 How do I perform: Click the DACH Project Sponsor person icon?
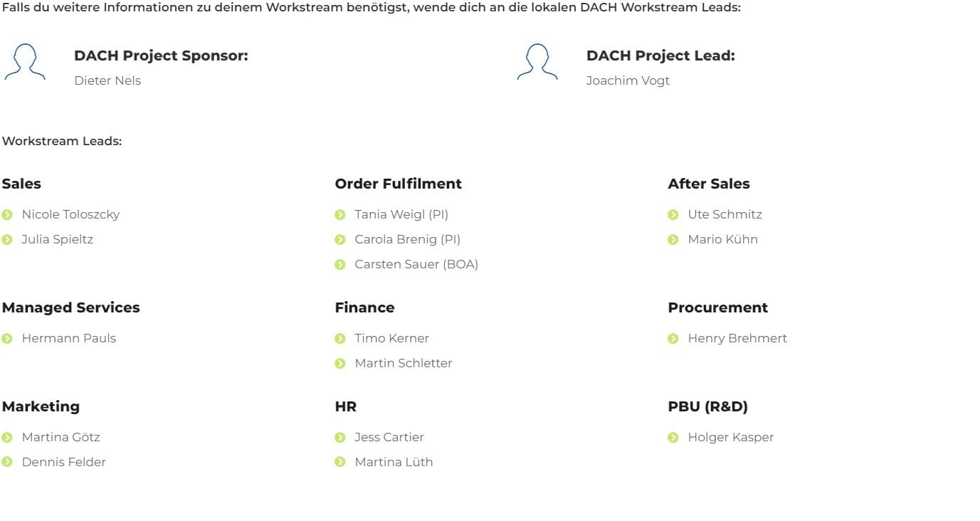pos(25,62)
